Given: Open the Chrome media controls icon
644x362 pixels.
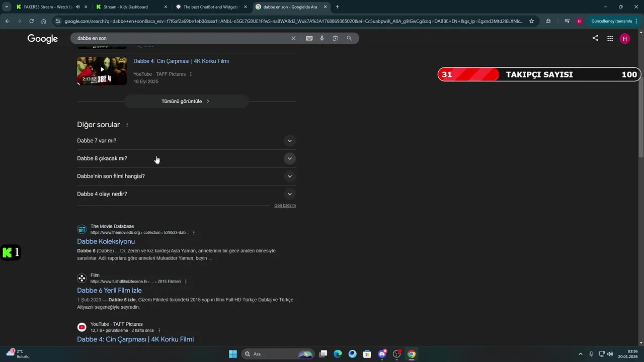Looking at the screenshot, I should (x=567, y=21).
